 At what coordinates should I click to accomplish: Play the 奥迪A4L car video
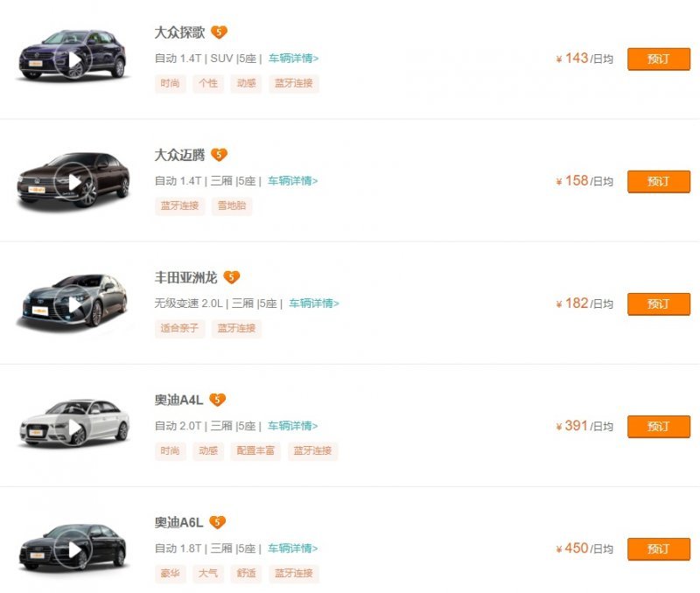[x=74, y=427]
